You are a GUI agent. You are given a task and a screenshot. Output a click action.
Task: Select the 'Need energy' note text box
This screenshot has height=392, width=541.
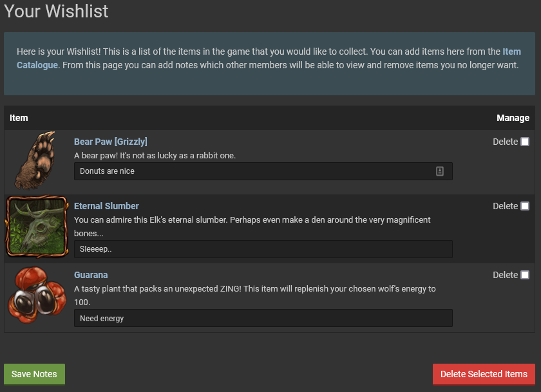263,318
